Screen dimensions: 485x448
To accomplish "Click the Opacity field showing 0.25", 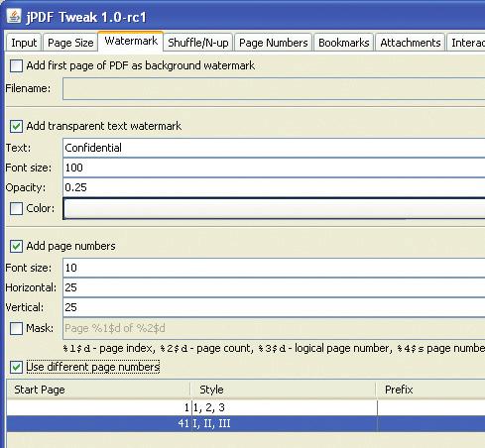I will 274,187.
